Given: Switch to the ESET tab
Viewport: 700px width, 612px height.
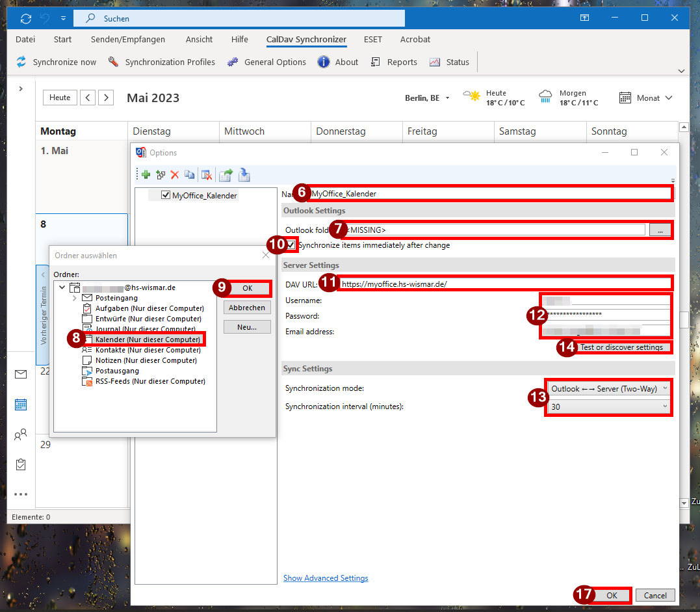Looking at the screenshot, I should 373,39.
